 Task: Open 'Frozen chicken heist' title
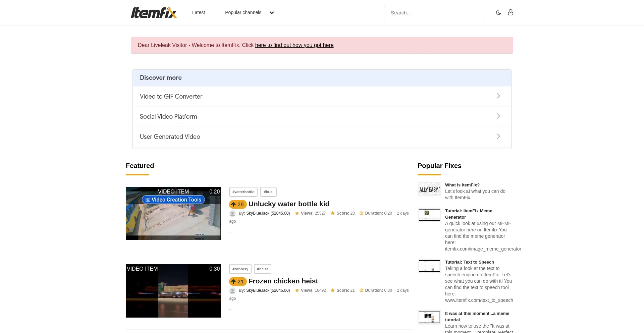pos(283,281)
